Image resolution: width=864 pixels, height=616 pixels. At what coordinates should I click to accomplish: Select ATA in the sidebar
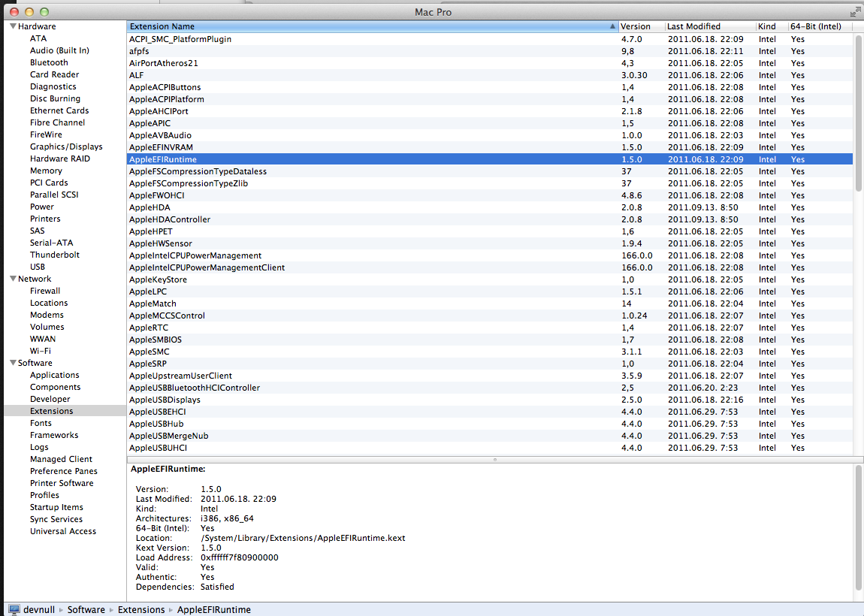point(38,38)
